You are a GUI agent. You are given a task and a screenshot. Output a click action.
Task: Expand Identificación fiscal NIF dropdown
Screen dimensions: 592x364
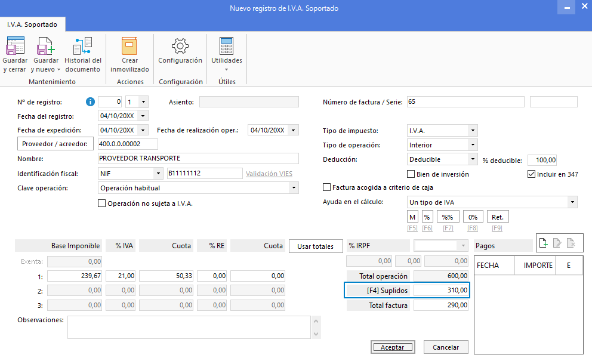pyautogui.click(x=158, y=174)
